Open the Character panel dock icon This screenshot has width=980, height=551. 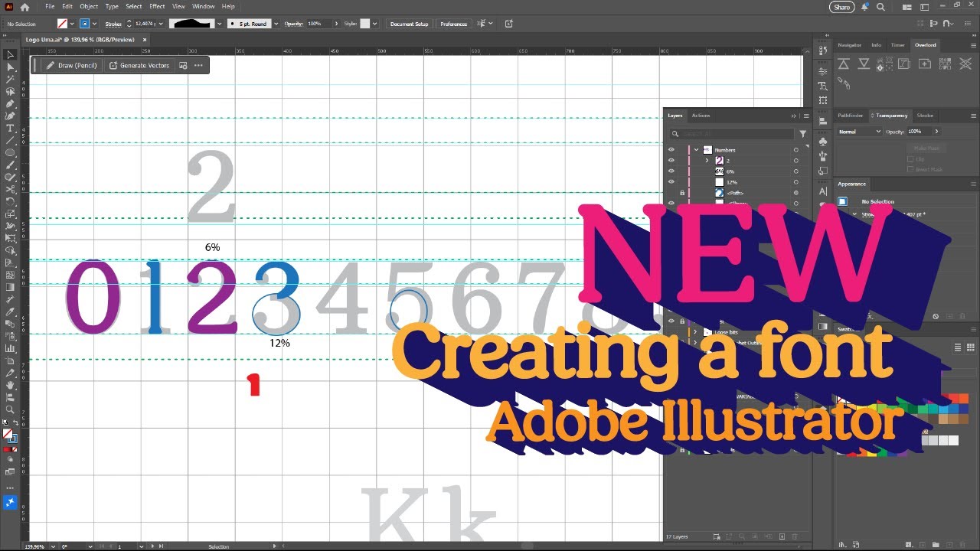click(822, 191)
